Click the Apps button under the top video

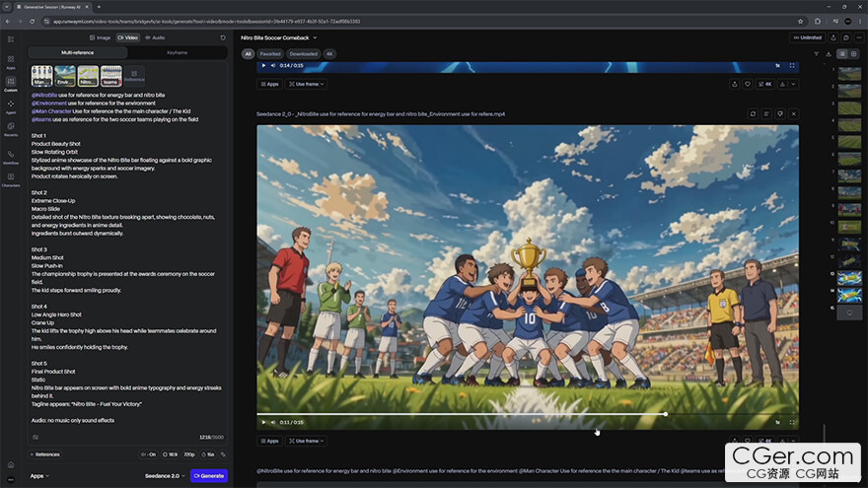pyautogui.click(x=269, y=84)
